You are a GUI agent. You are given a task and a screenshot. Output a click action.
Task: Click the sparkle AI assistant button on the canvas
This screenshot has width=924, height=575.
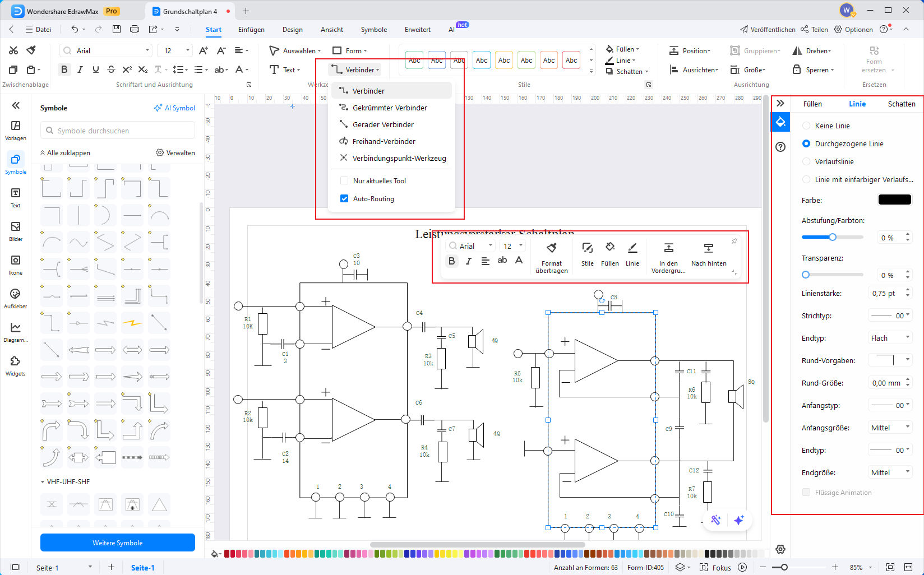click(739, 520)
